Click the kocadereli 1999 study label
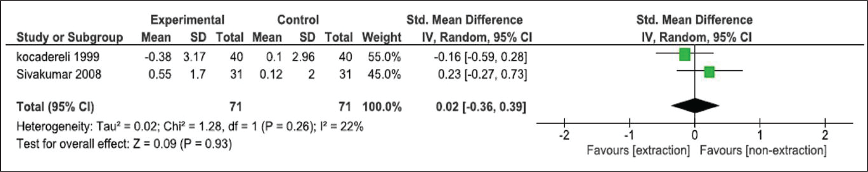The image size is (868, 172). click(x=58, y=57)
